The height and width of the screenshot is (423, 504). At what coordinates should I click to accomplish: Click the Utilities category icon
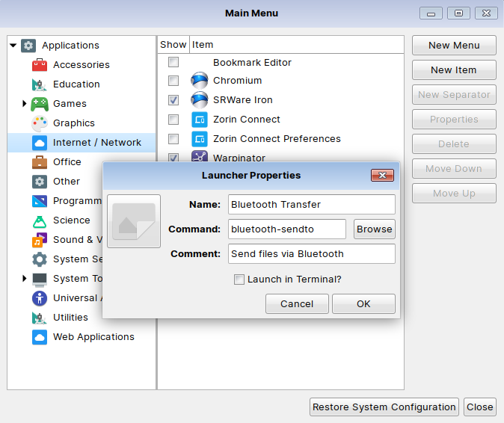click(40, 318)
